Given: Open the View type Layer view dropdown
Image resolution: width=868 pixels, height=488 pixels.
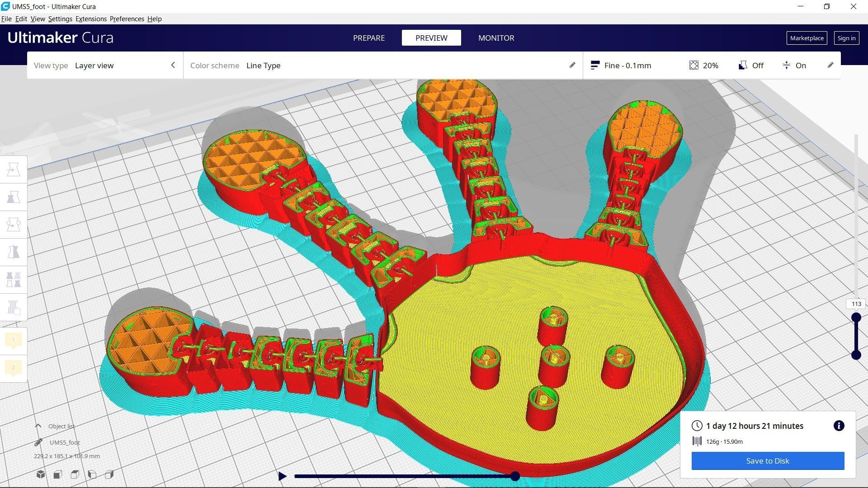Looking at the screenshot, I should [105, 66].
